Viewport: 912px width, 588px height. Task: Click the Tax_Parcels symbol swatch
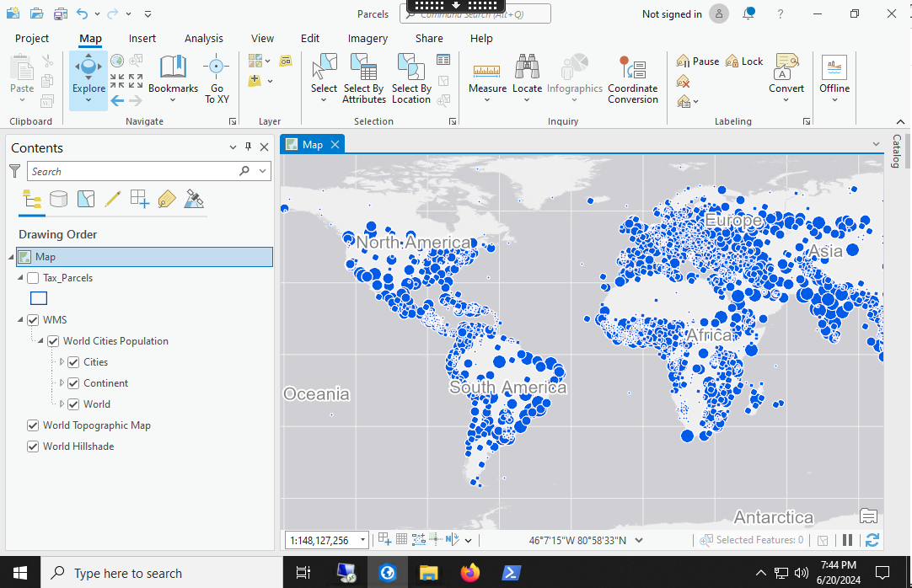coord(39,298)
